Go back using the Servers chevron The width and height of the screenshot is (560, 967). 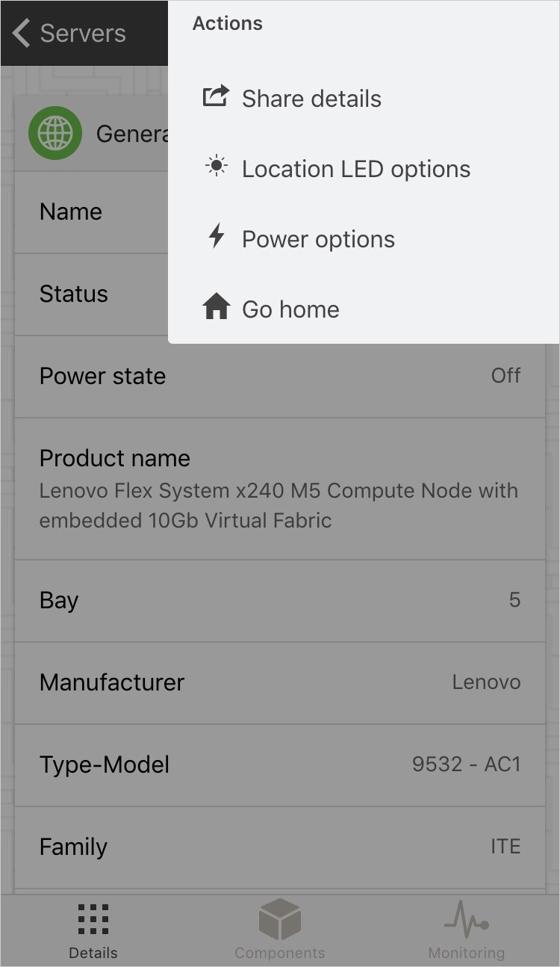click(x=21, y=33)
